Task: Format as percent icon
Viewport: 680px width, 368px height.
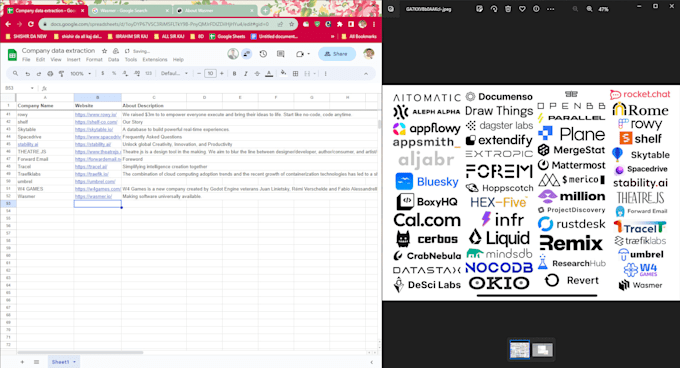Action: click(114, 74)
